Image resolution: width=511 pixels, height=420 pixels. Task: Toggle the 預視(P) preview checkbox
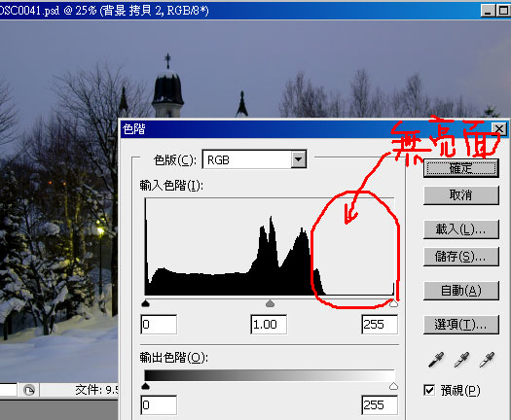click(x=429, y=390)
